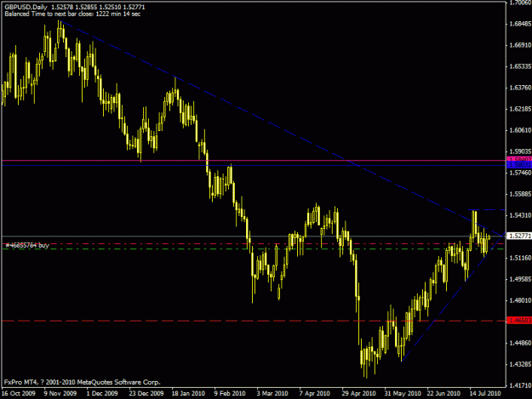532x399 pixels.
Task: Click the 1.60610 price axis label
Action: coord(520,130)
